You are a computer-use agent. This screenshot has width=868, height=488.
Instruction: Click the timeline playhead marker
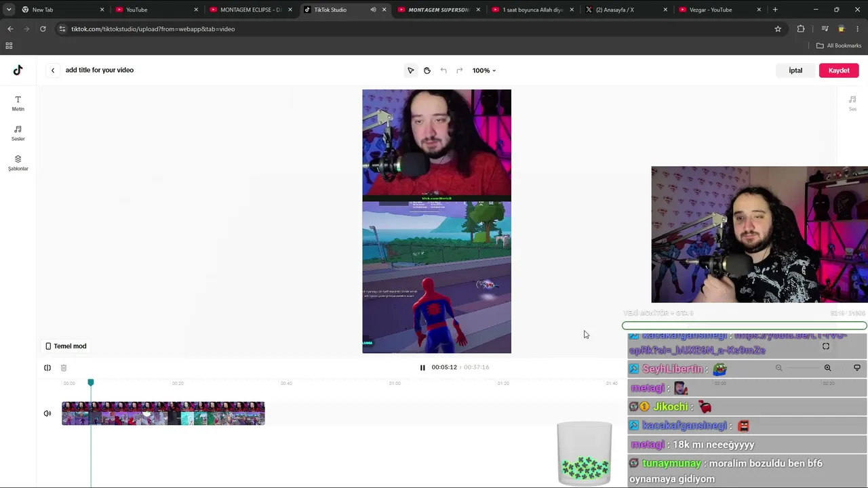click(x=91, y=383)
